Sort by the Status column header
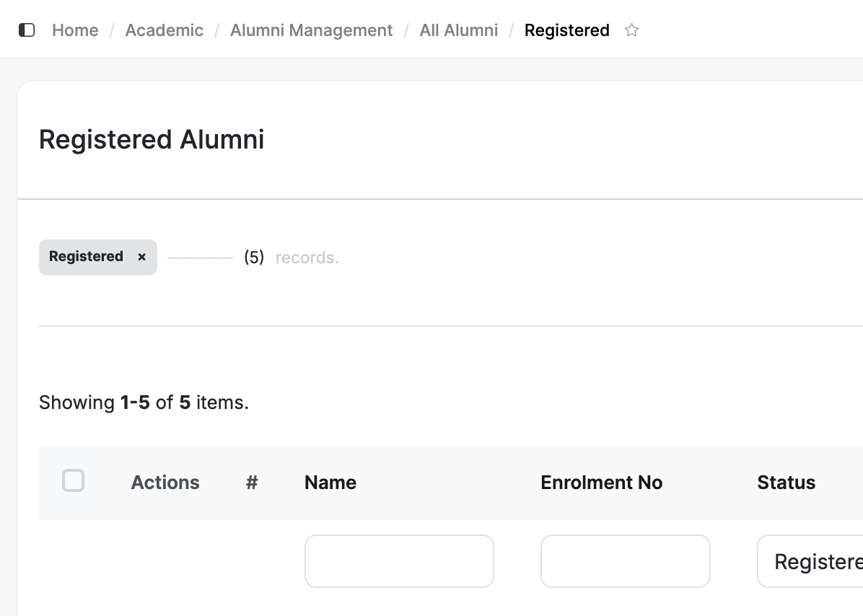Image resolution: width=863 pixels, height=616 pixels. (786, 483)
